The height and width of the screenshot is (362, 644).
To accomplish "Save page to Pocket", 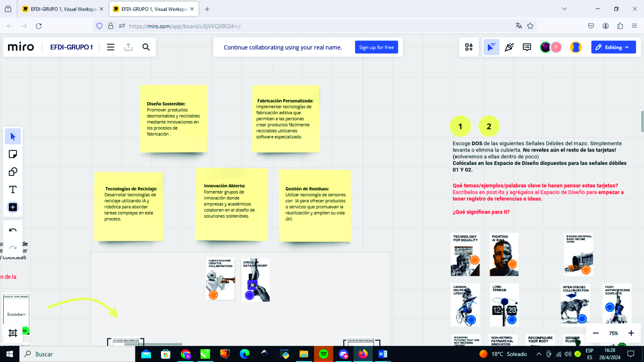I will click(591, 26).
